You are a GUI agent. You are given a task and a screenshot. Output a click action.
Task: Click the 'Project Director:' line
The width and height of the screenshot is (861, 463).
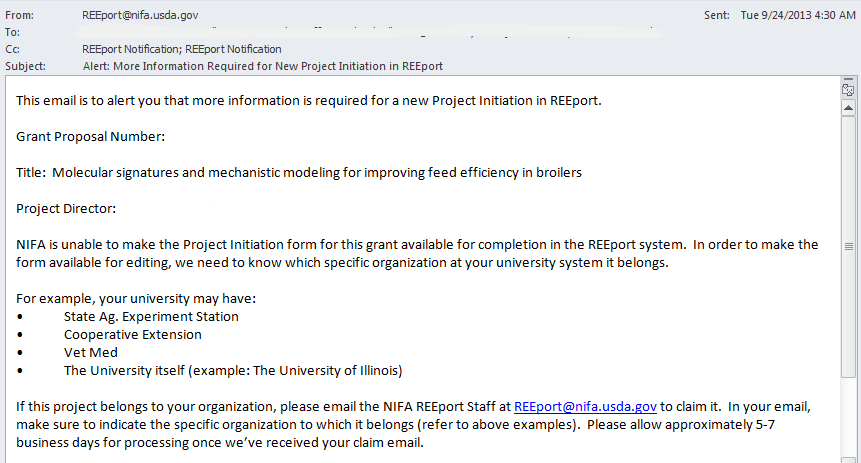point(66,208)
